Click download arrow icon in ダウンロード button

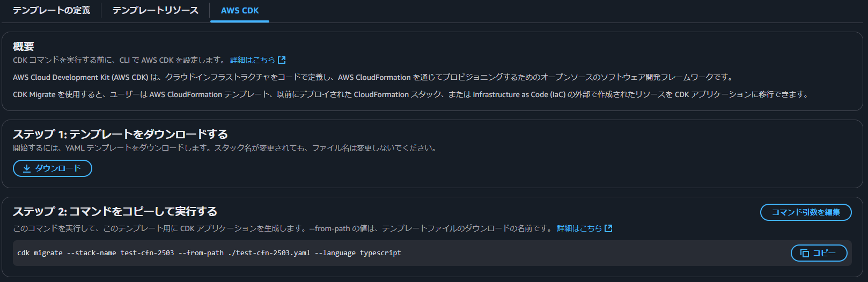27,168
